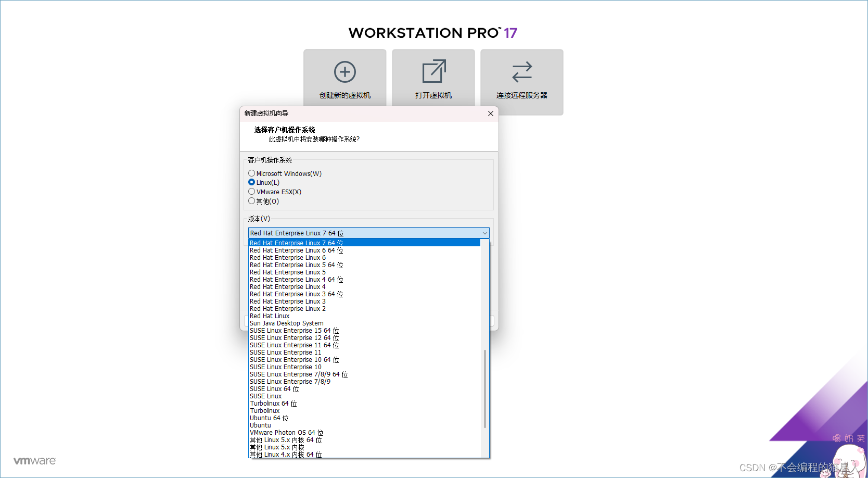The width and height of the screenshot is (868, 478).
Task: Select Turbolinux 64 位
Action: tap(364, 404)
